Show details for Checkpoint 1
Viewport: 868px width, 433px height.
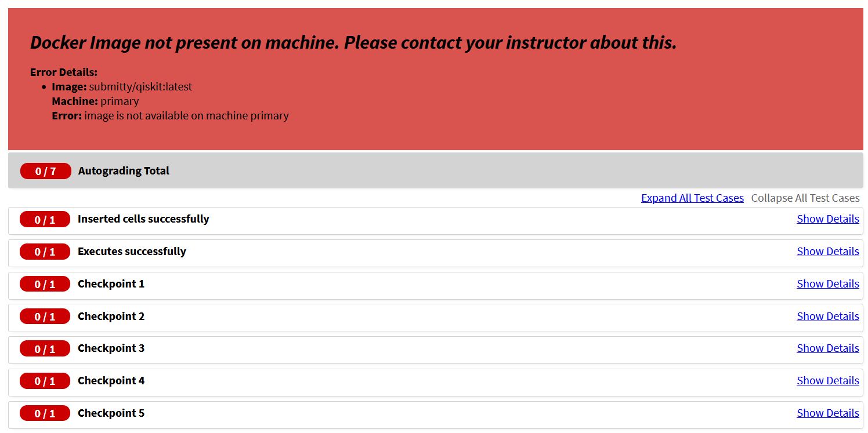pyautogui.click(x=828, y=284)
